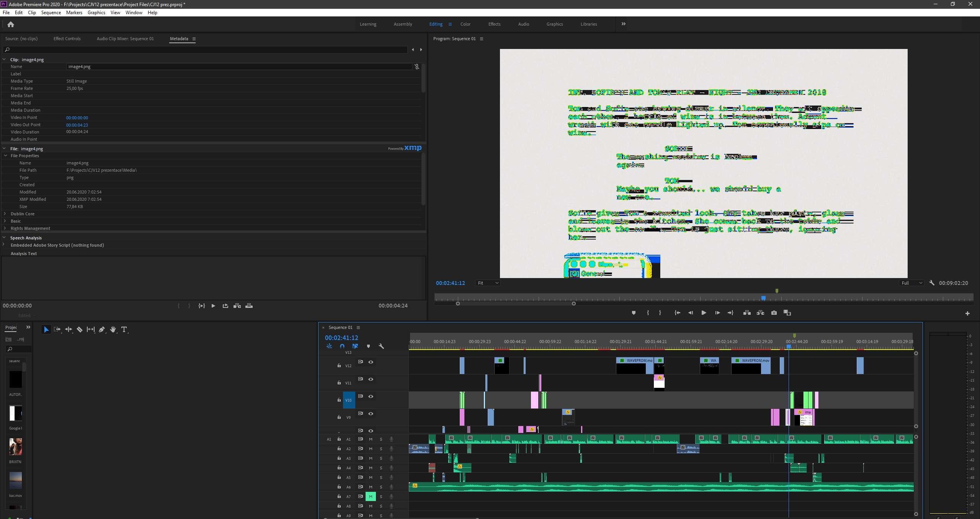The width and height of the screenshot is (980, 519).
Task: Click the Home icon
Action: point(11,24)
